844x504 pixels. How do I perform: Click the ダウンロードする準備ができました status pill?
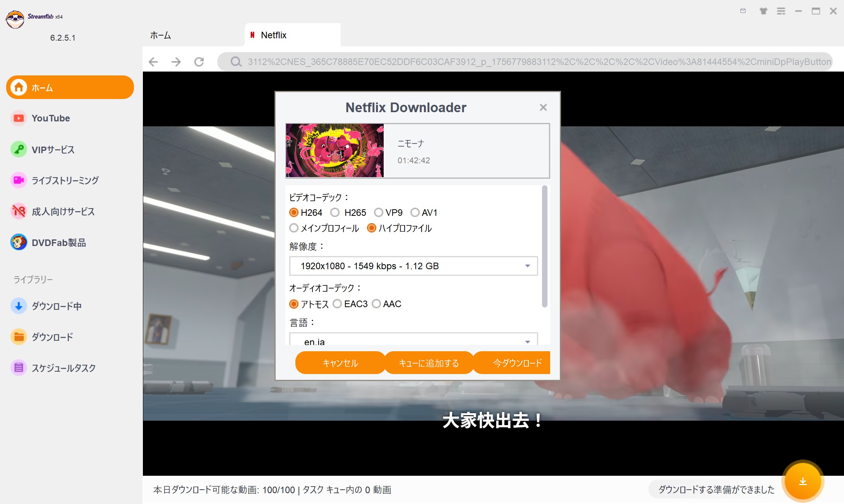pos(716,490)
